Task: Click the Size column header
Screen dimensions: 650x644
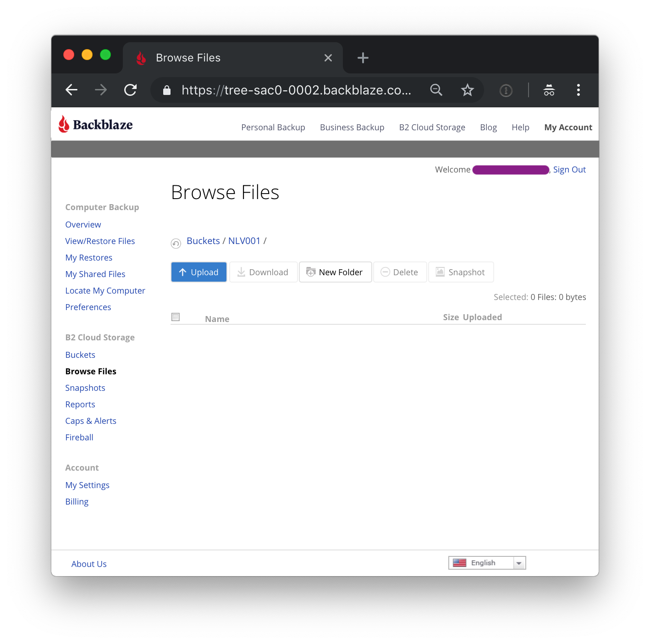Action: coord(451,317)
